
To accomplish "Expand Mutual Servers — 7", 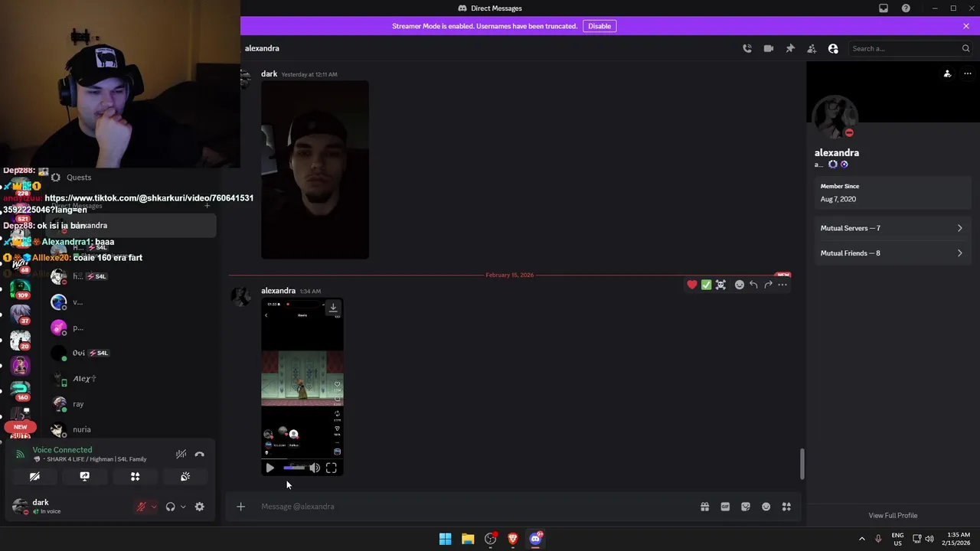I will pyautogui.click(x=892, y=228).
